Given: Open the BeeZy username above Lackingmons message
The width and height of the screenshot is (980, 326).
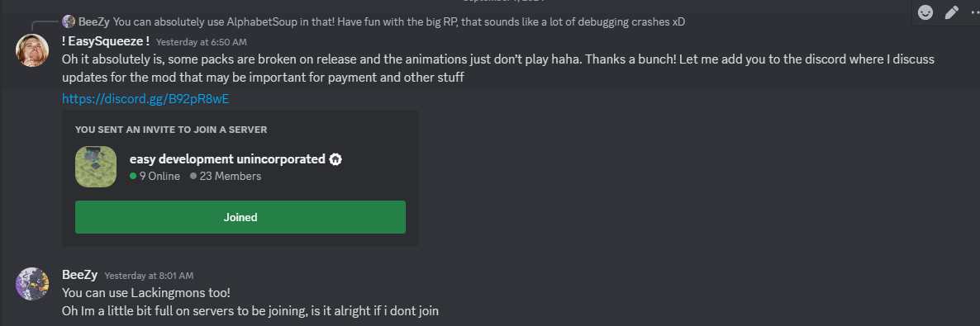Looking at the screenshot, I should click(x=80, y=275).
